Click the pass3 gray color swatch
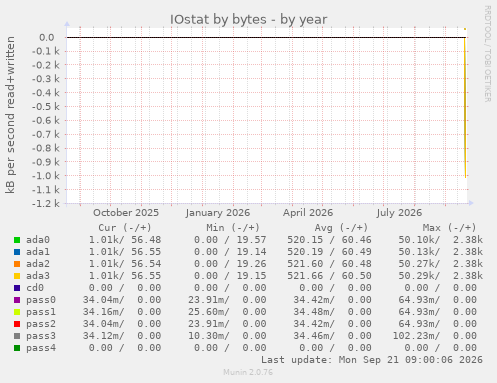 point(17,336)
